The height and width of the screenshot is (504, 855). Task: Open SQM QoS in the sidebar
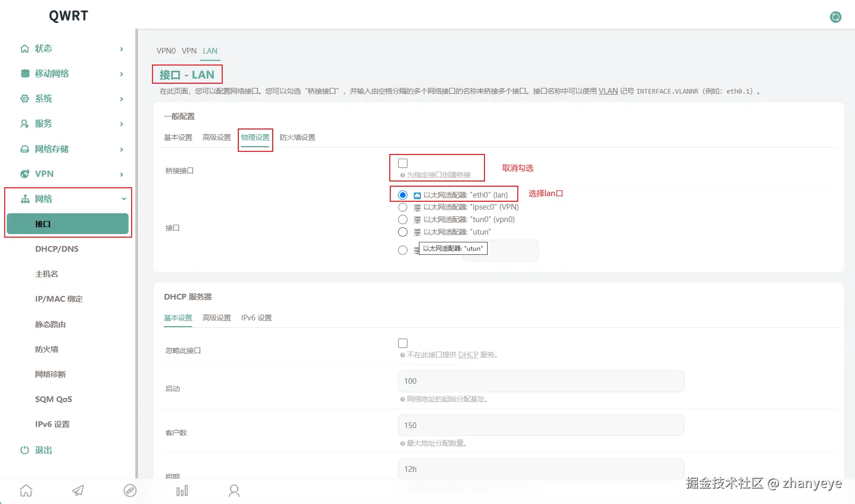click(x=54, y=399)
